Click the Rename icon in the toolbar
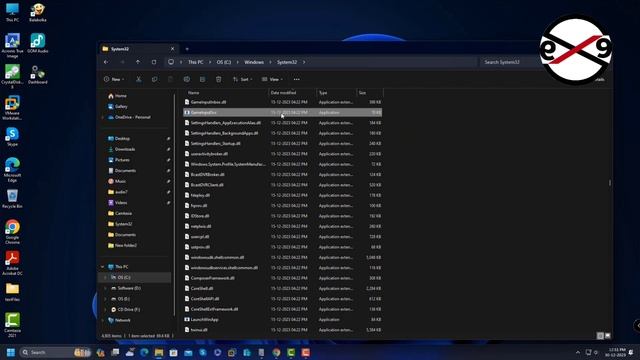Viewport: 640px width, 360px height. [187, 79]
